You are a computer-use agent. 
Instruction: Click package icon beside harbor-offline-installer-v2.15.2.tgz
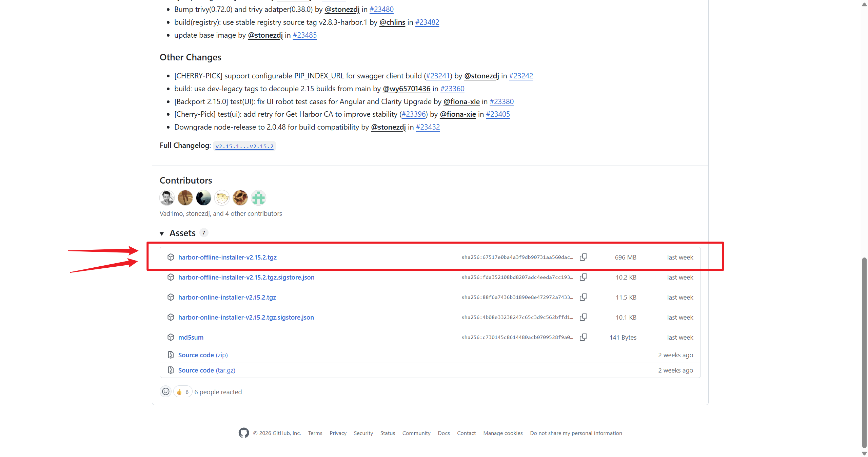(171, 257)
